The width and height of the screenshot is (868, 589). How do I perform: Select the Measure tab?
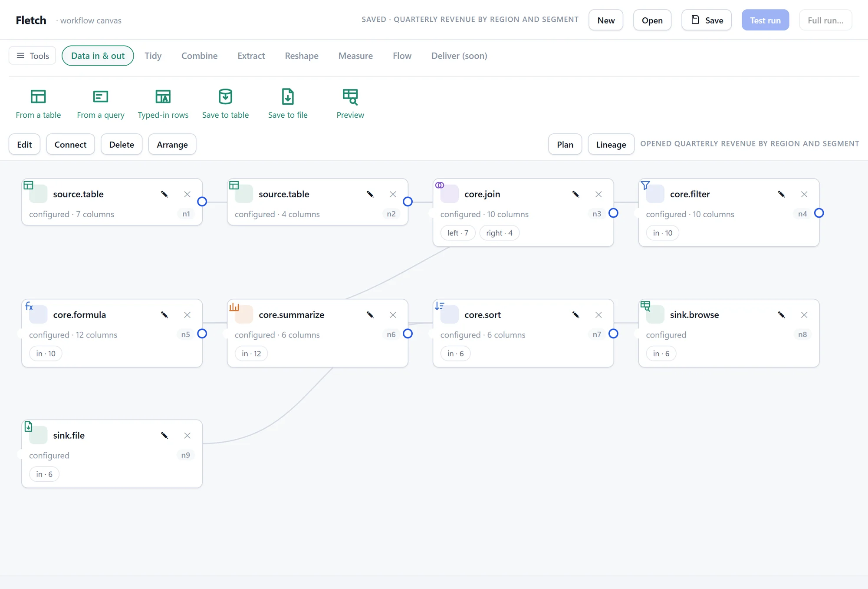(x=355, y=56)
